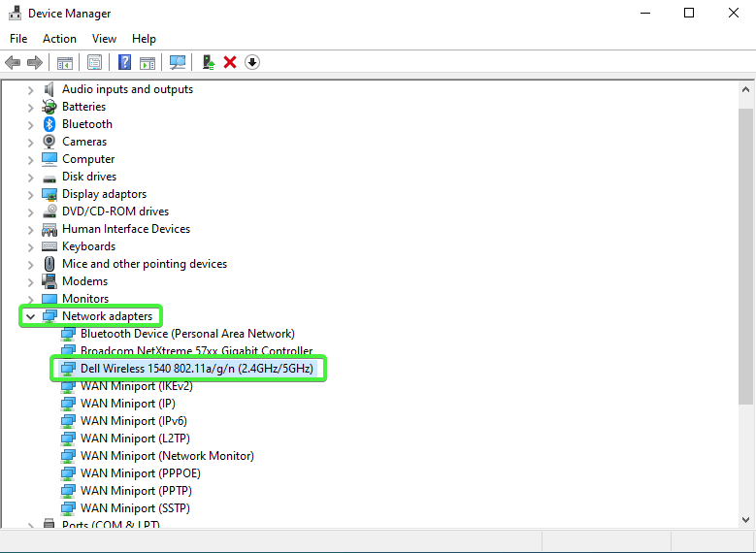Screen dimensions: 756x553
Task: Expand the DVD/CD-ROM drives node
Action: click(x=30, y=212)
